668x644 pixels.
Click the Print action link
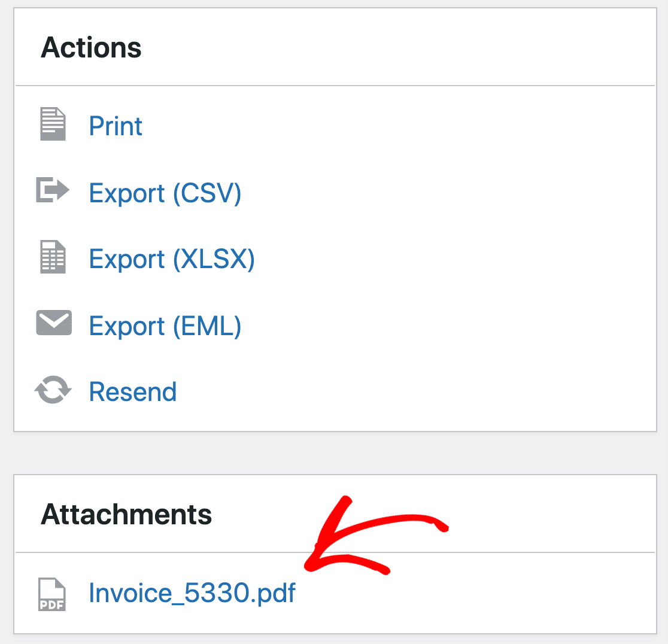pyautogui.click(x=116, y=126)
